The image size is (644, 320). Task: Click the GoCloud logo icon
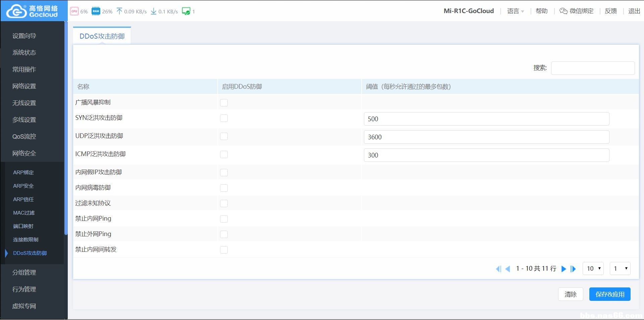tap(17, 11)
